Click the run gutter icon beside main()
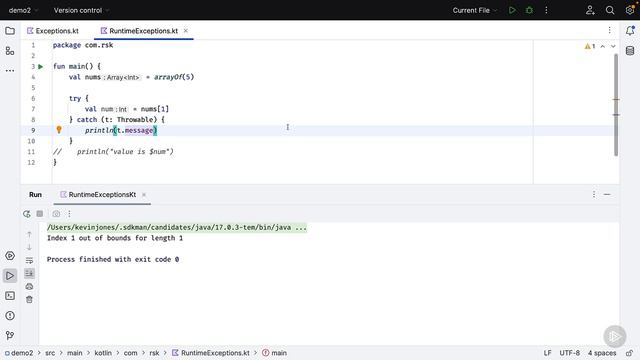 click(40, 67)
